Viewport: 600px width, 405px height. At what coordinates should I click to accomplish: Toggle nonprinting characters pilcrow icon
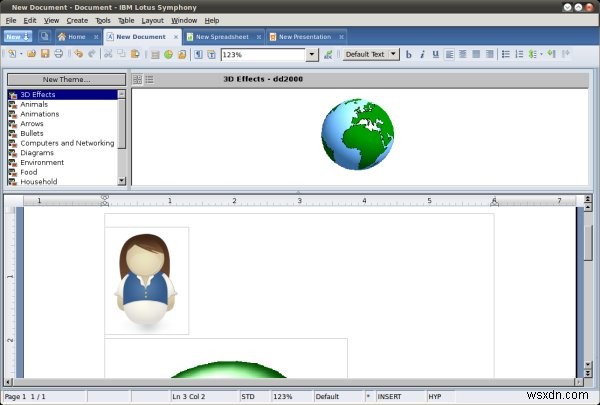coord(198,54)
